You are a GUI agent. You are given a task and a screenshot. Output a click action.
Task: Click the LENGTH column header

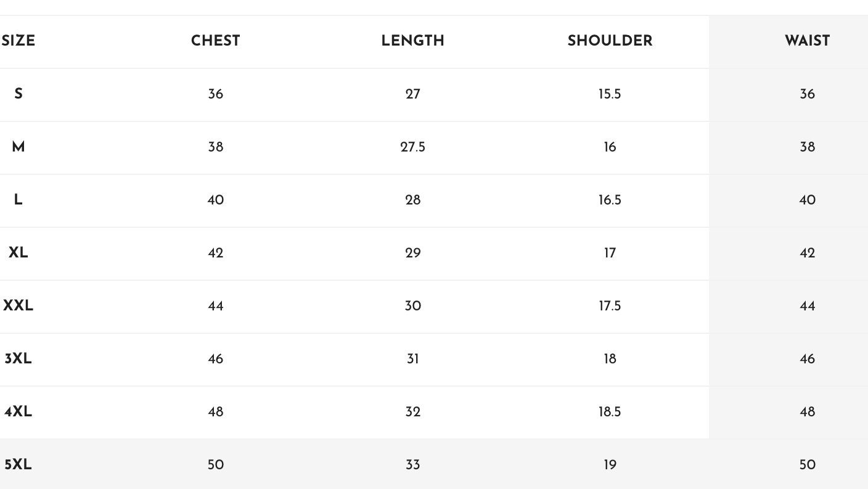pyautogui.click(x=412, y=41)
